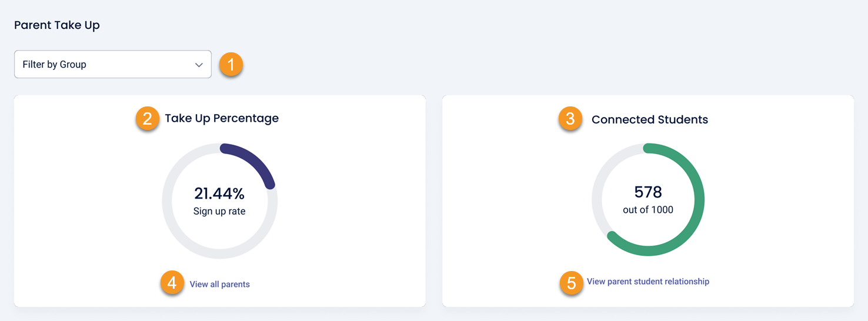The image size is (868, 321).
Task: Click the Parent Take Up section heading
Action: coord(57,25)
